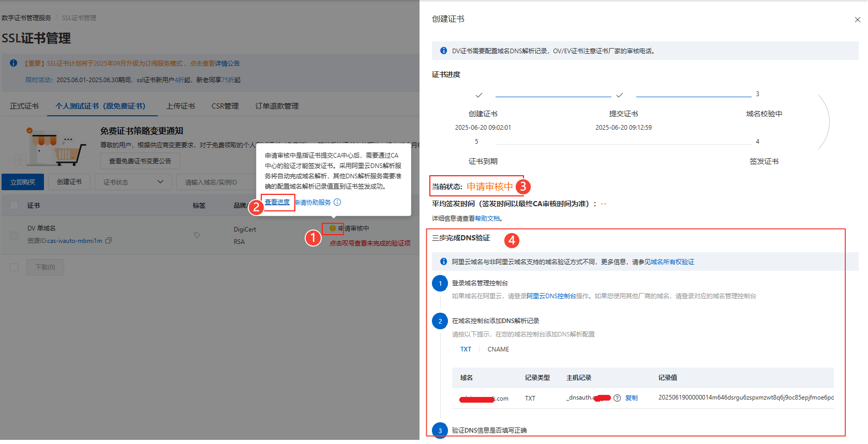Close the 创建证书 drawer panel
Viewport: 868px width, 444px height.
[857, 20]
